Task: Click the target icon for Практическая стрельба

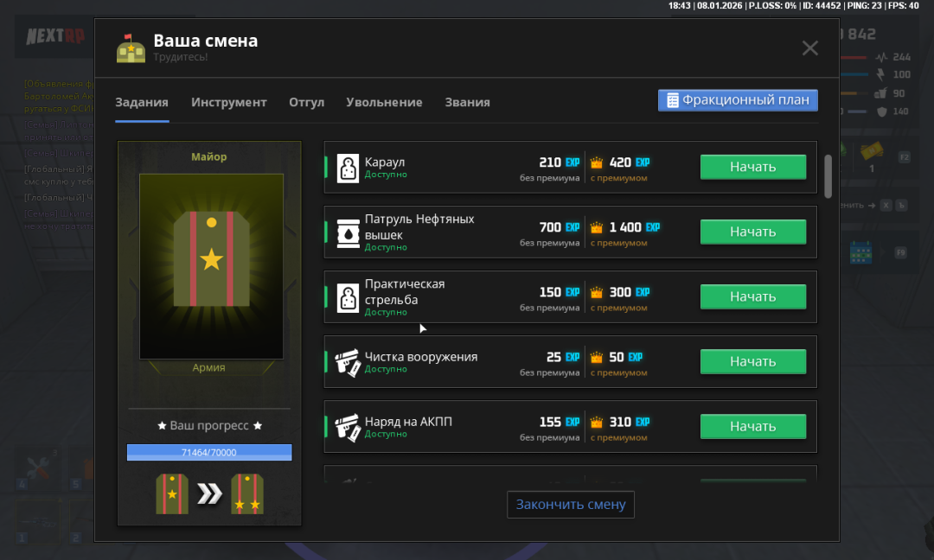Action: pyautogui.click(x=348, y=297)
